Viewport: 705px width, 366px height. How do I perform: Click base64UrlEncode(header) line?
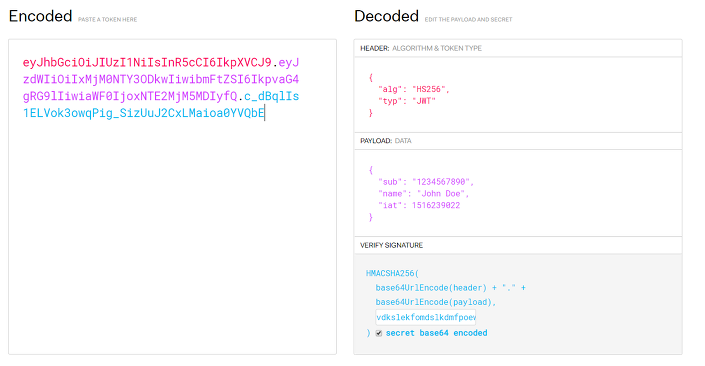pos(451,287)
